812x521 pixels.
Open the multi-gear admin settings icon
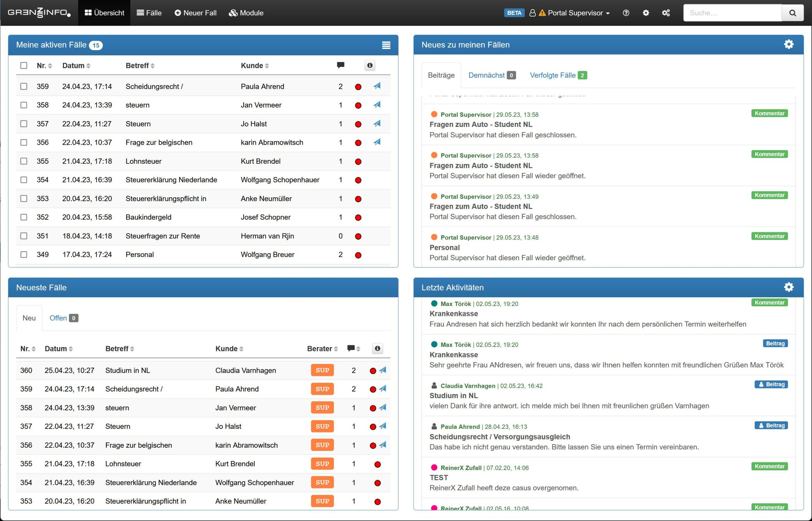[665, 13]
